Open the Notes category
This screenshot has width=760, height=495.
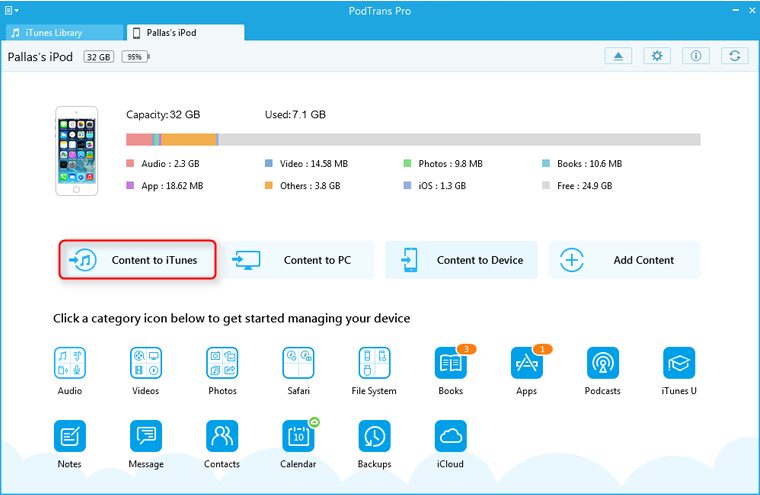(x=70, y=436)
